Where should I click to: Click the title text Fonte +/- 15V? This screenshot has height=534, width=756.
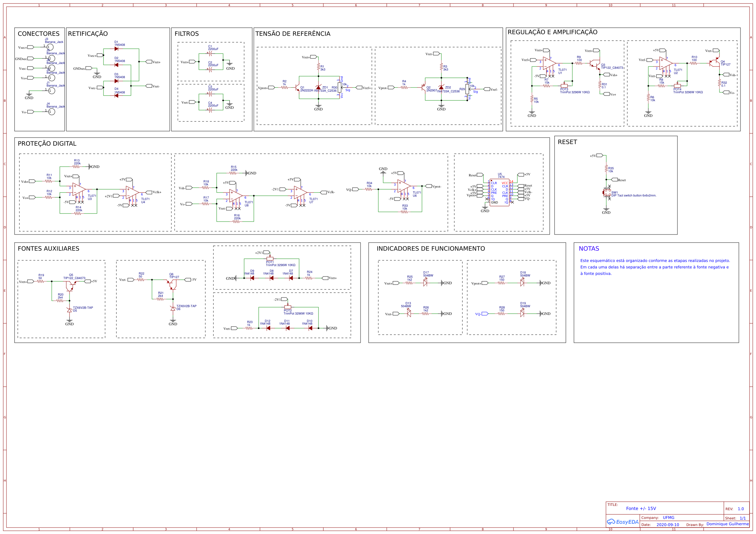pyautogui.click(x=641, y=508)
